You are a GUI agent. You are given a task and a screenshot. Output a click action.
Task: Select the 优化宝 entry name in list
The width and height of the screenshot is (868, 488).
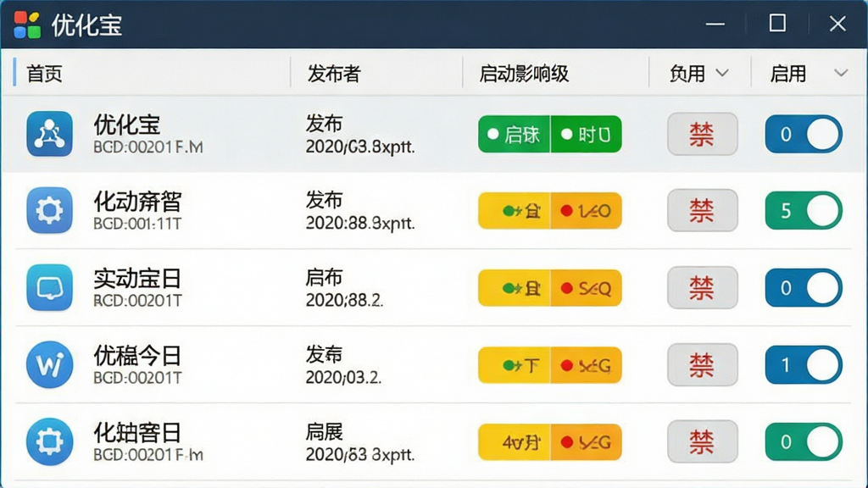point(127,125)
